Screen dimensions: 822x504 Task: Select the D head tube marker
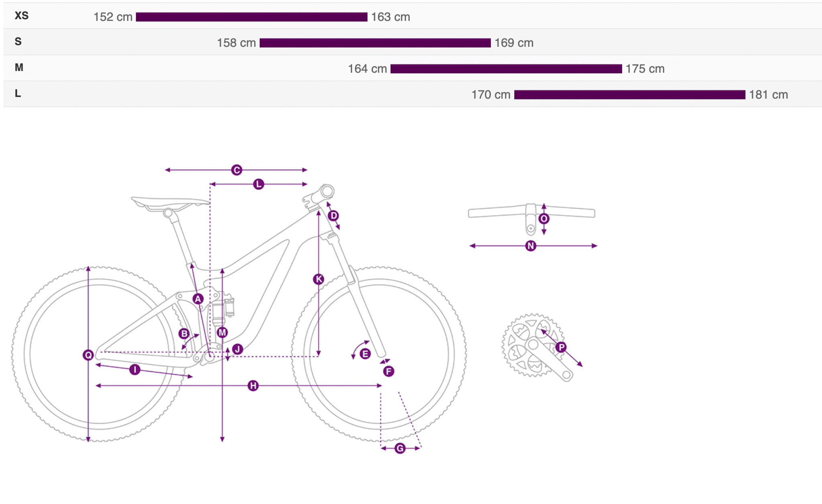click(x=334, y=216)
